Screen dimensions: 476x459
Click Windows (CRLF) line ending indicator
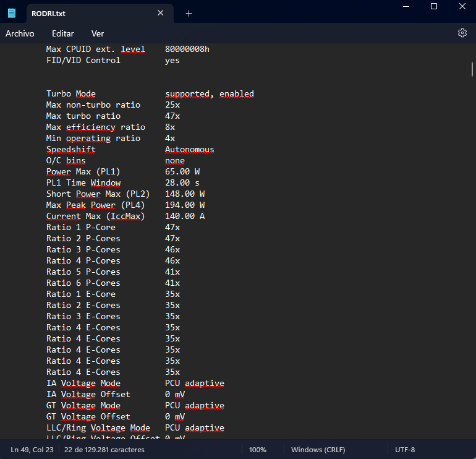click(x=318, y=450)
